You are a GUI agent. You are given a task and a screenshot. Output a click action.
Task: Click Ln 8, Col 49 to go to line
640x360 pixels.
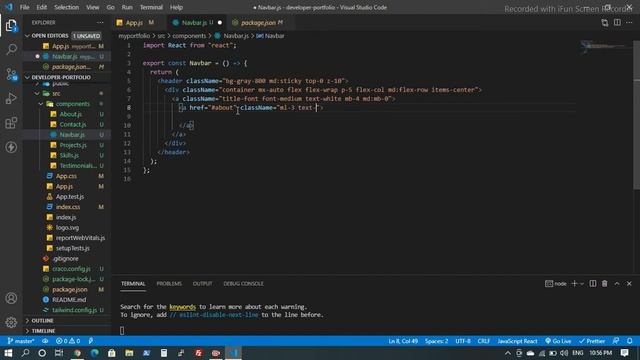click(x=403, y=341)
